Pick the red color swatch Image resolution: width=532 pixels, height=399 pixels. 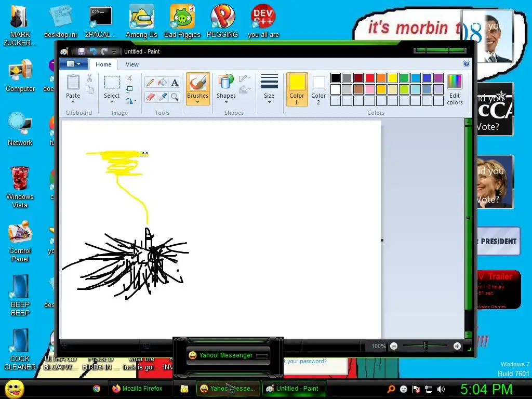tap(370, 78)
